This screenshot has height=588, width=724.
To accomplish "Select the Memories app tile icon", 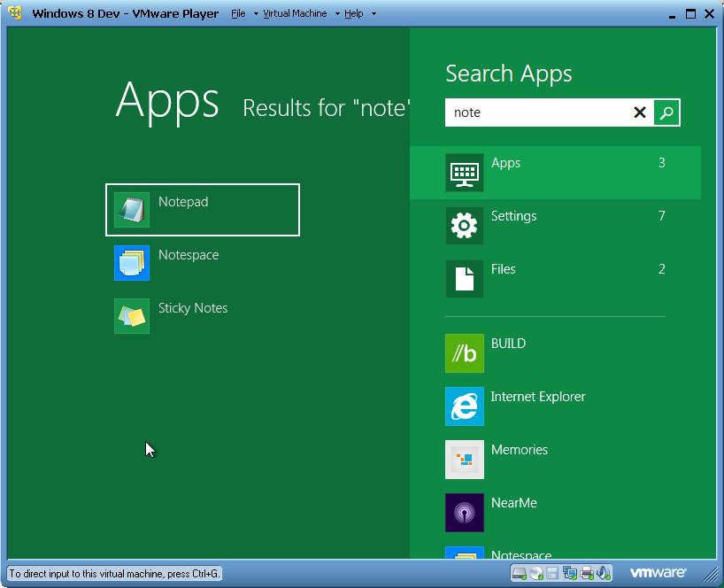I will pos(465,460).
